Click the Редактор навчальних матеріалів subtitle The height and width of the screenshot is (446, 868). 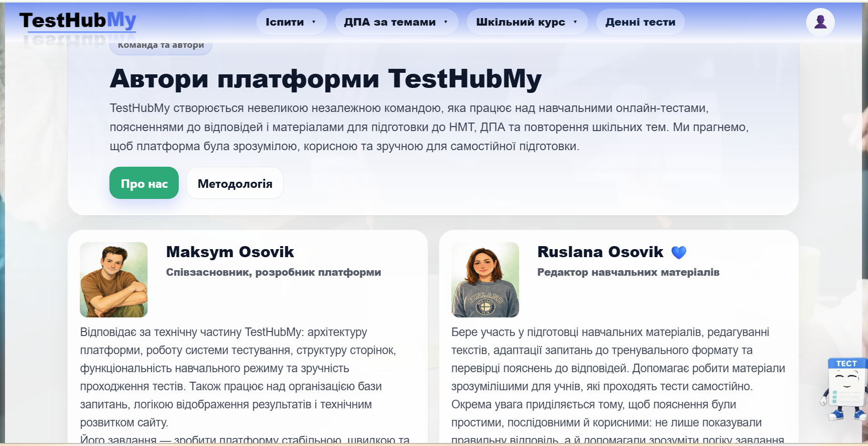(x=629, y=272)
